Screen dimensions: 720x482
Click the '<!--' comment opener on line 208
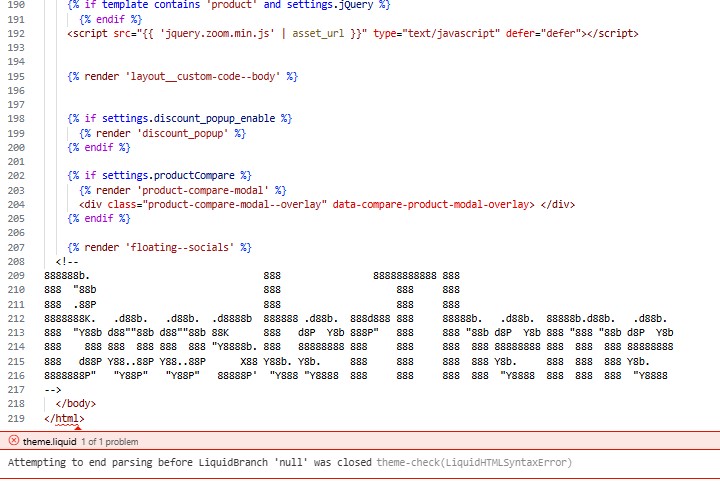[x=67, y=261]
